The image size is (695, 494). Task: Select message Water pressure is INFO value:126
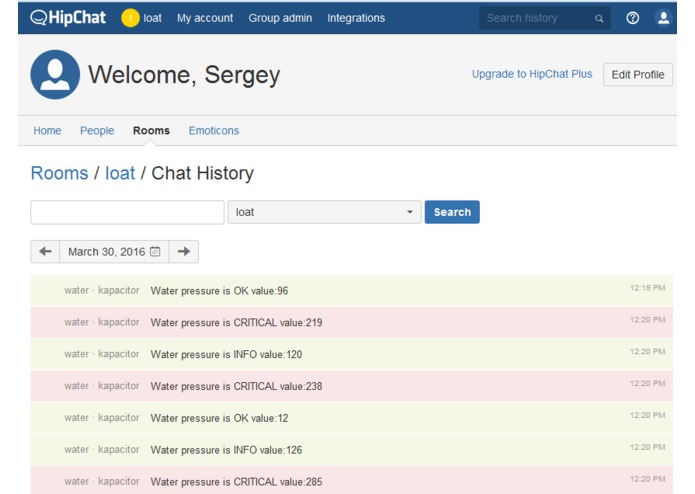click(351, 450)
